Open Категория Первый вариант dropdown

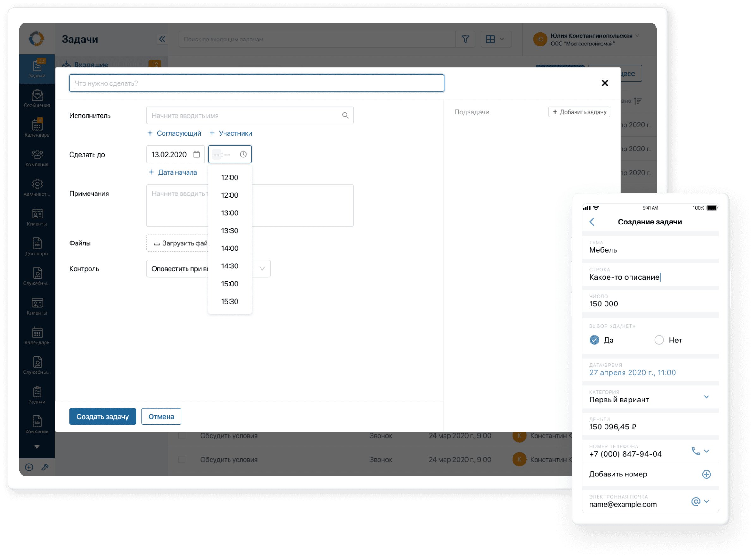point(706,396)
